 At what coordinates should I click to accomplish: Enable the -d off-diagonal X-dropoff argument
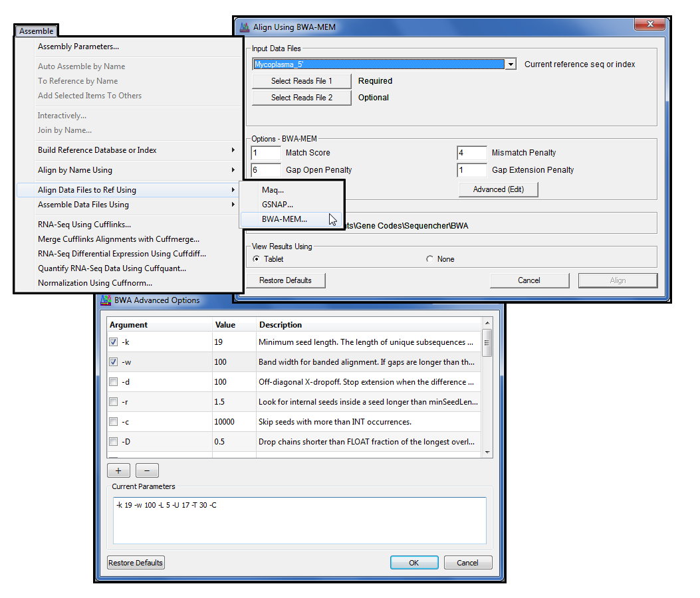(112, 381)
